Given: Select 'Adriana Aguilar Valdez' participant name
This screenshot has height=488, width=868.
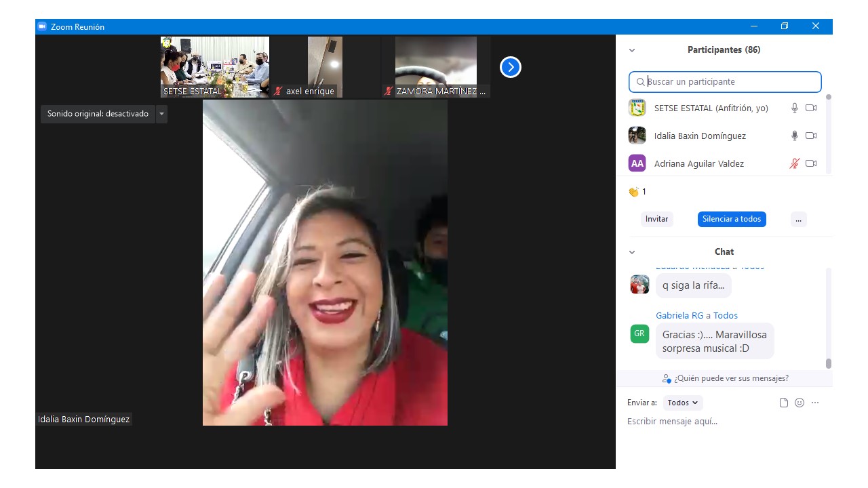Looking at the screenshot, I should 699,164.
